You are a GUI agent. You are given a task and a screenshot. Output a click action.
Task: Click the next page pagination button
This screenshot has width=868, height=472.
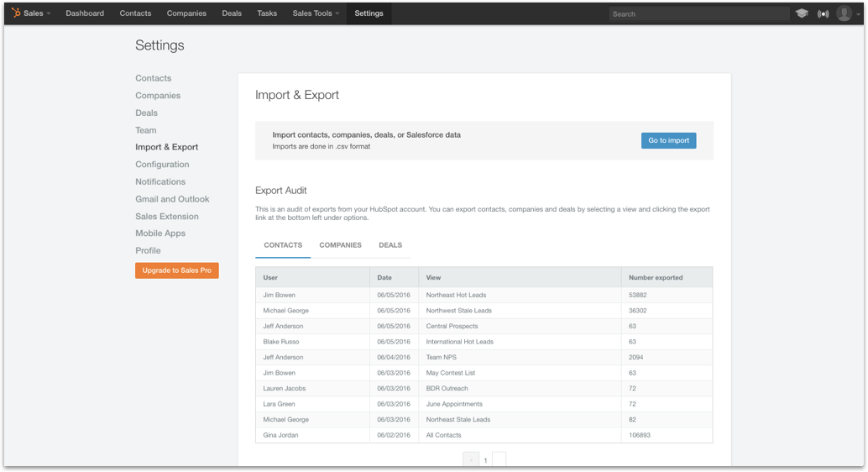pos(499,459)
